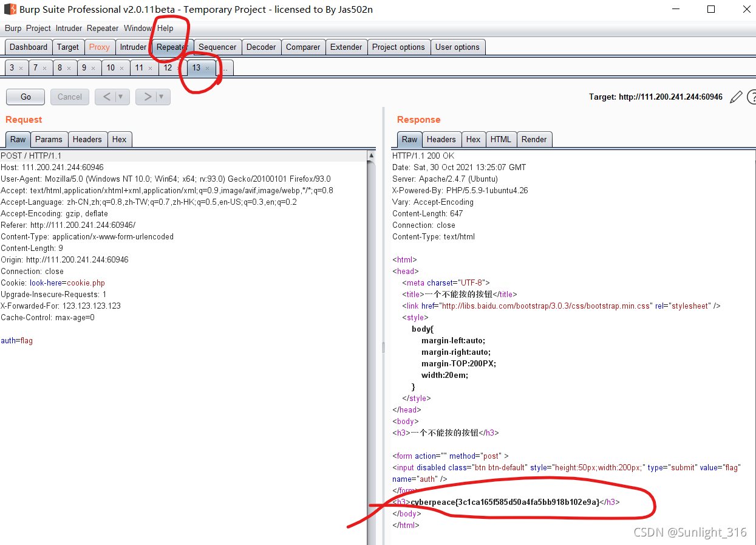Show the response Hex view
Viewport: 756px width, 545px height.
(474, 139)
